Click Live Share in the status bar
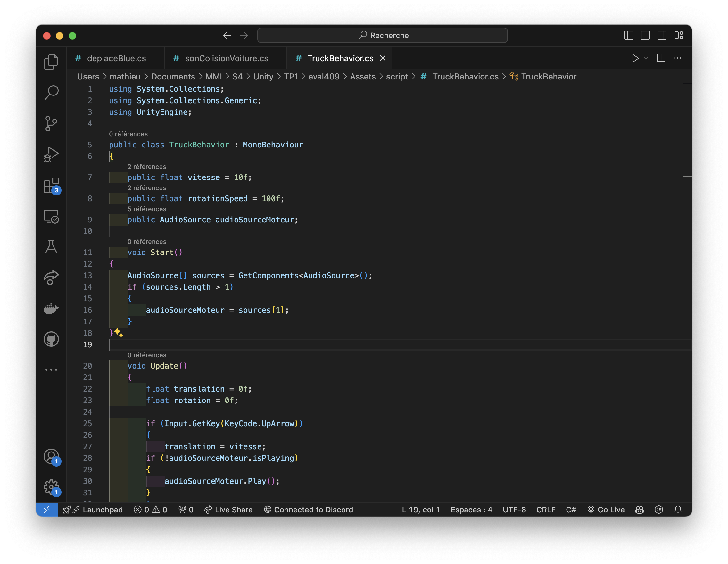728x564 pixels. point(229,510)
